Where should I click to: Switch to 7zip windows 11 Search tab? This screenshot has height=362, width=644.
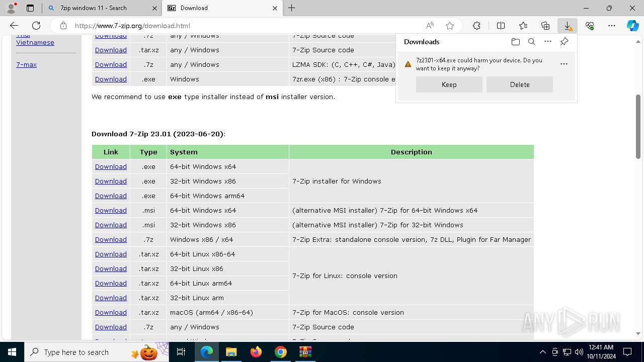(102, 8)
